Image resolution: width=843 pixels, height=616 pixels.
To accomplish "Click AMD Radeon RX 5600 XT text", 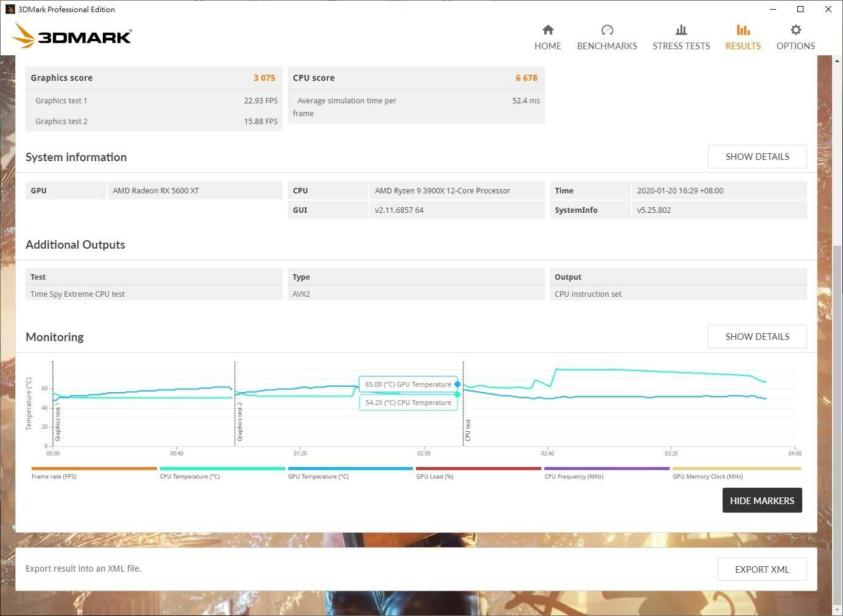I will point(156,190).
